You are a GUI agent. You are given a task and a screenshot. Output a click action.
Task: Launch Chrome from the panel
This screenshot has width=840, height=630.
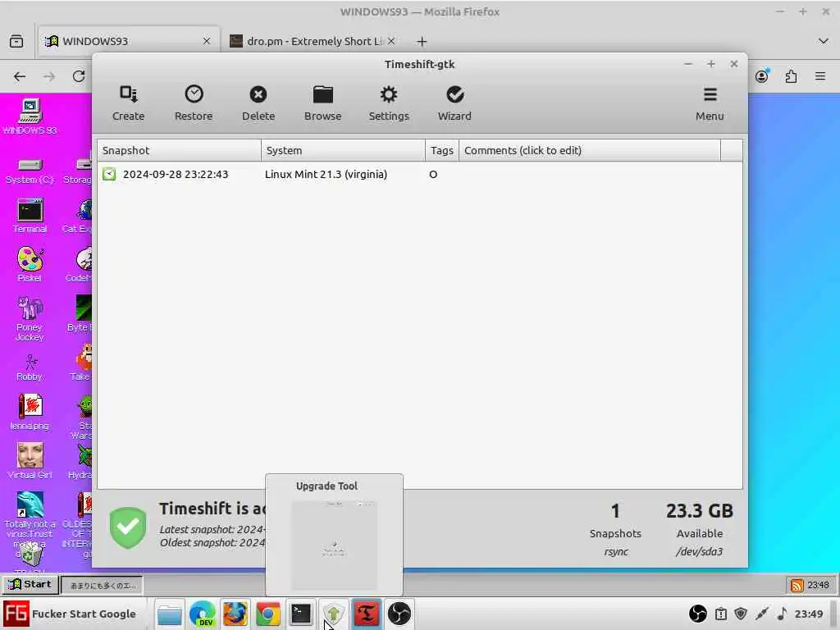point(268,614)
